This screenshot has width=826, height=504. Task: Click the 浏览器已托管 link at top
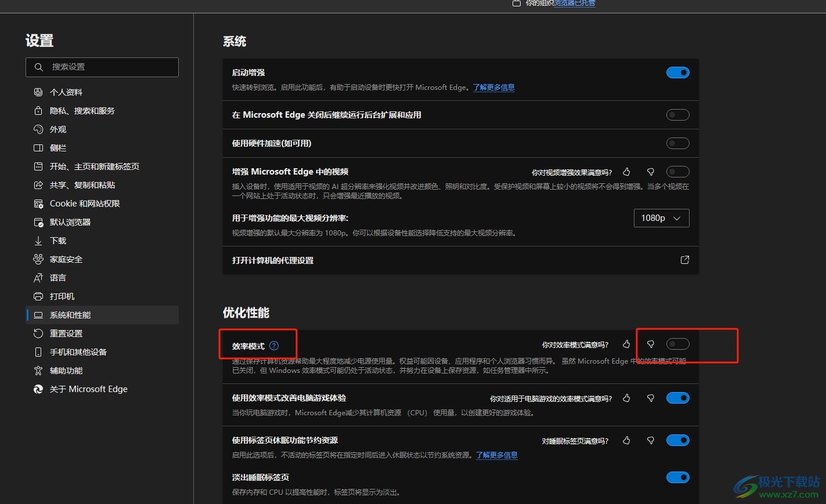click(574, 3)
